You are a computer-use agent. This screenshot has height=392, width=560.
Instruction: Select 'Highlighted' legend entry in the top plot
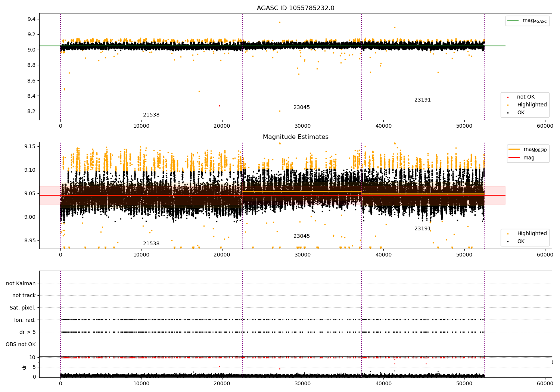pyautogui.click(x=532, y=105)
